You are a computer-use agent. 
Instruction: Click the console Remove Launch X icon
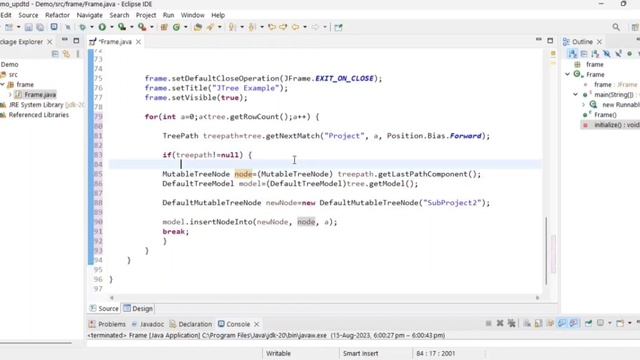pos(500,323)
